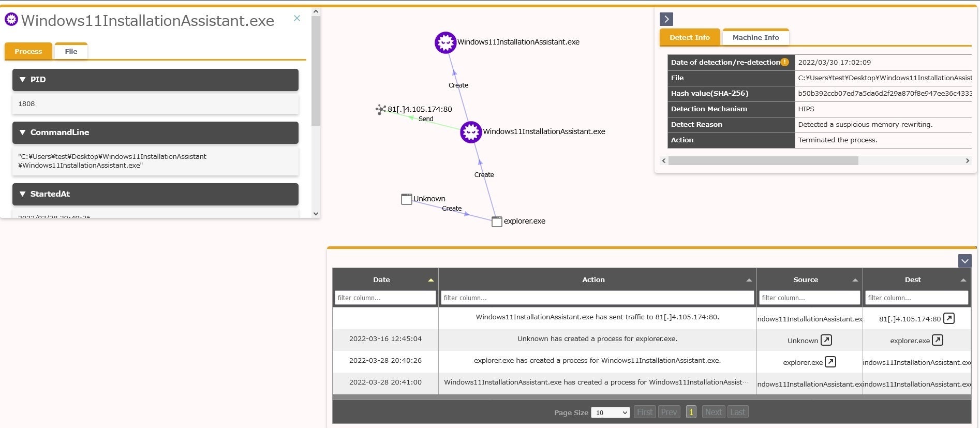This screenshot has width=980, height=428.
Task: Click the 'Send' edge label in the graph
Action: (426, 119)
